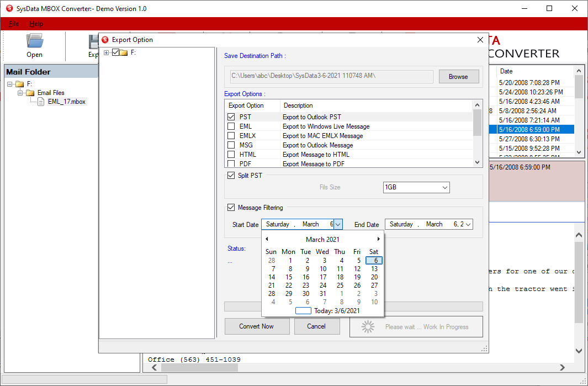Click the EML_17.mbox file icon
The image size is (588, 386).
click(x=41, y=102)
